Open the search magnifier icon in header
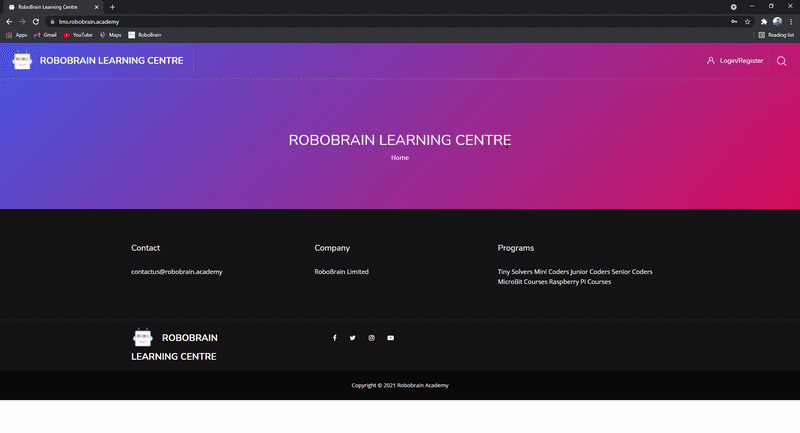Screen dimensions: 800x433 (x=781, y=61)
